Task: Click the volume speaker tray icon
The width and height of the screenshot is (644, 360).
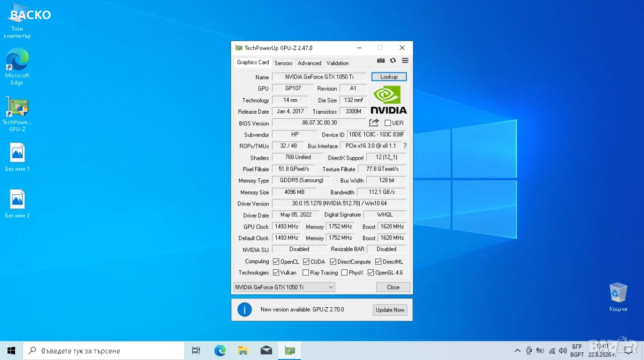Action: click(563, 350)
